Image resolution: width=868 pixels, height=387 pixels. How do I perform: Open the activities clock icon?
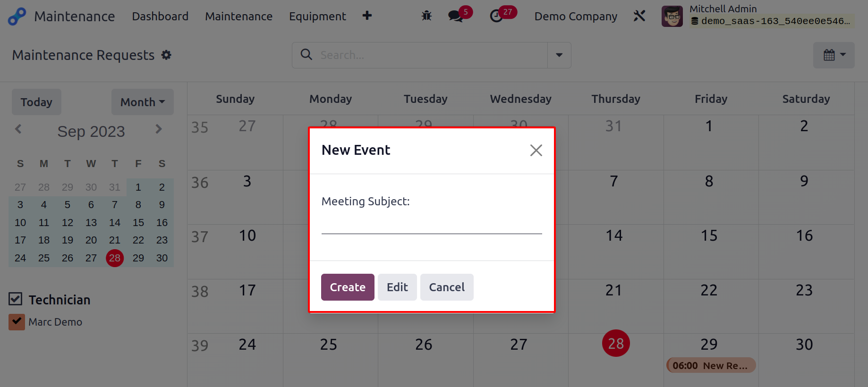pos(496,16)
